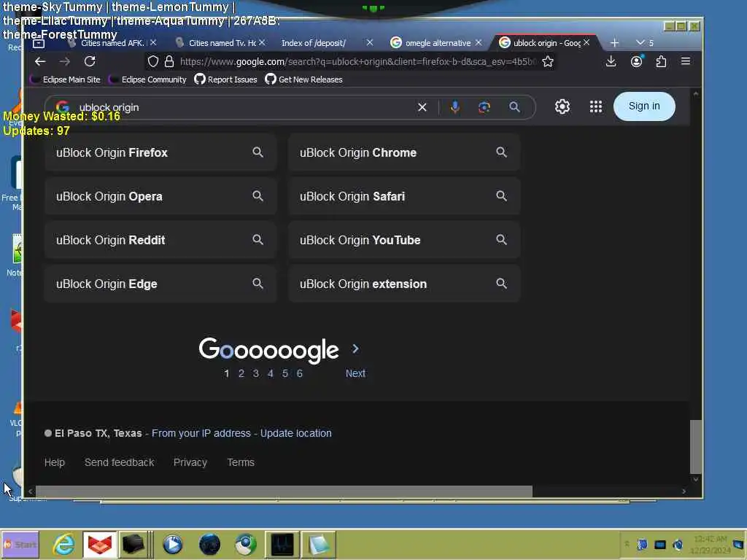Go to results page 2
The height and width of the screenshot is (560, 747).
pos(241,374)
